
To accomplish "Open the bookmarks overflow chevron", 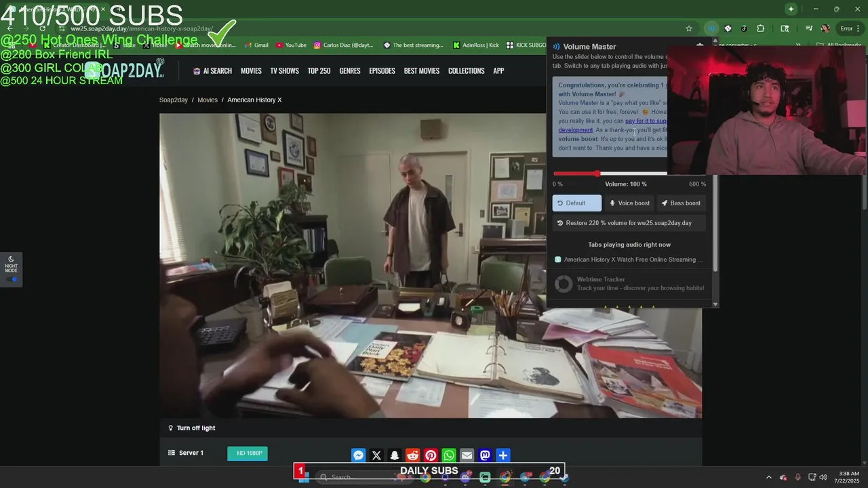I will click(x=798, y=45).
